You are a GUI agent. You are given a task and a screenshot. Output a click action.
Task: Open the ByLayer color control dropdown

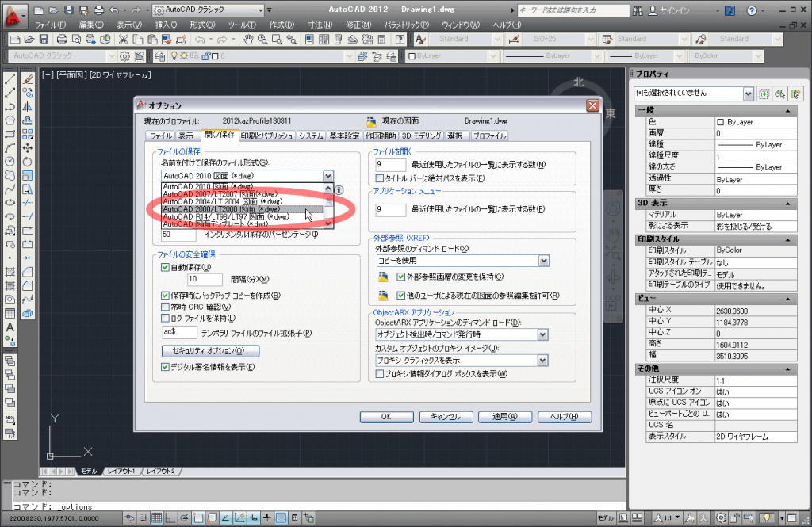492,56
